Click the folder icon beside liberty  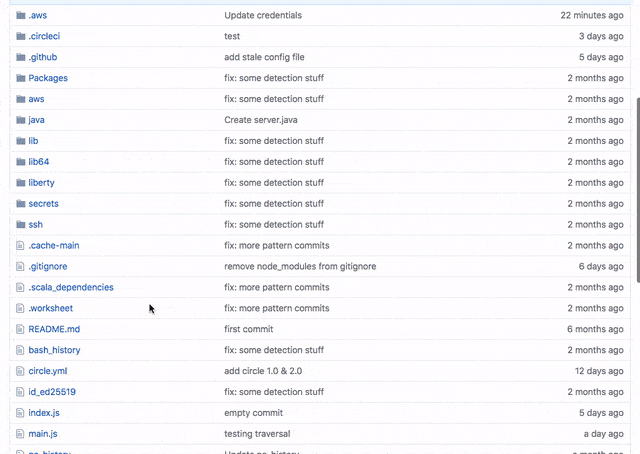(x=21, y=182)
